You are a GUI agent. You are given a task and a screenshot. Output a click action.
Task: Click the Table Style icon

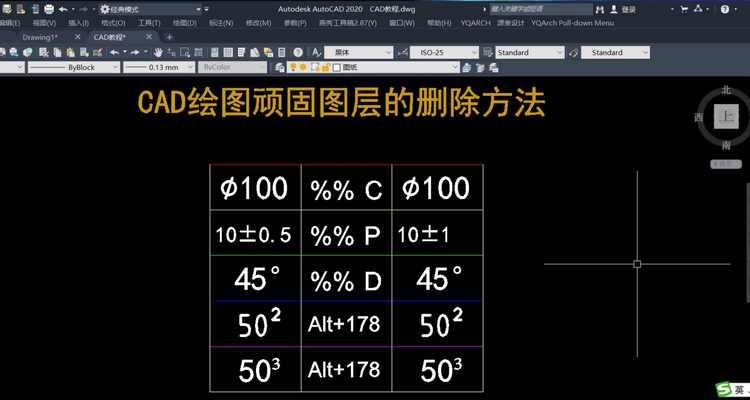488,53
